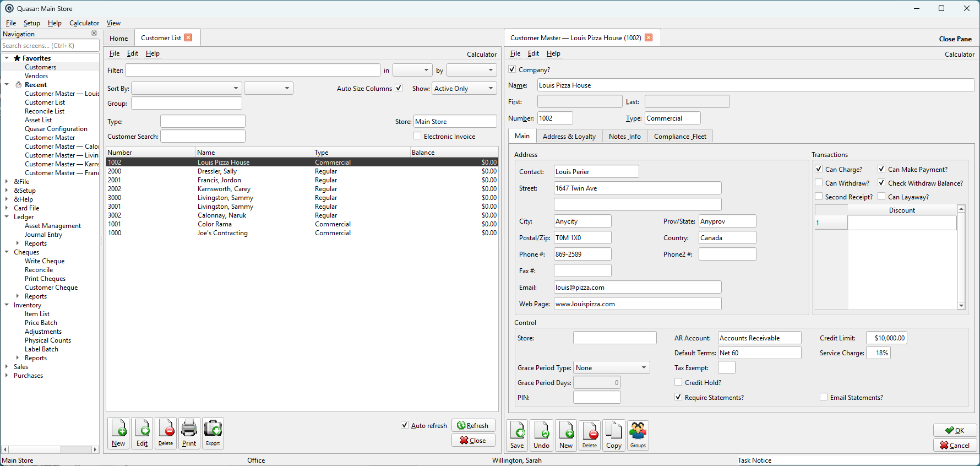Open the View menu in main menu bar
Screen dimensions: 980x466
click(x=113, y=23)
